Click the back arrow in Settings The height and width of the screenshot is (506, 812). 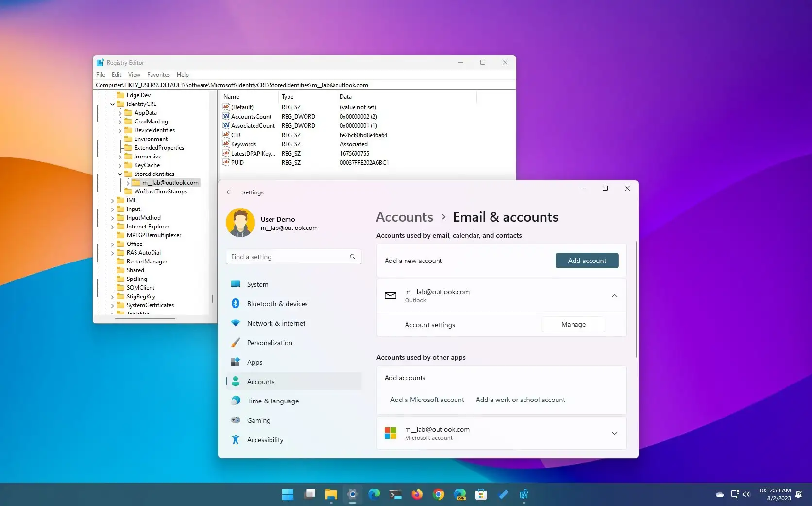point(230,192)
